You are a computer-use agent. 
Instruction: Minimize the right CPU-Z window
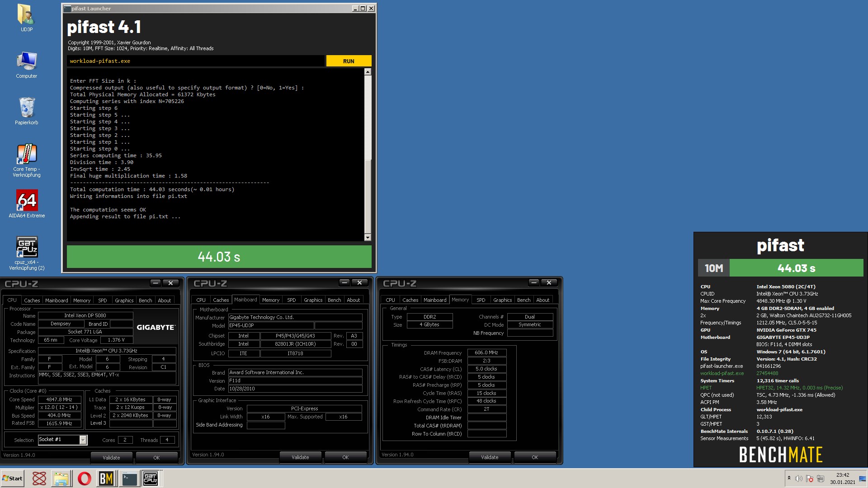coord(534,282)
